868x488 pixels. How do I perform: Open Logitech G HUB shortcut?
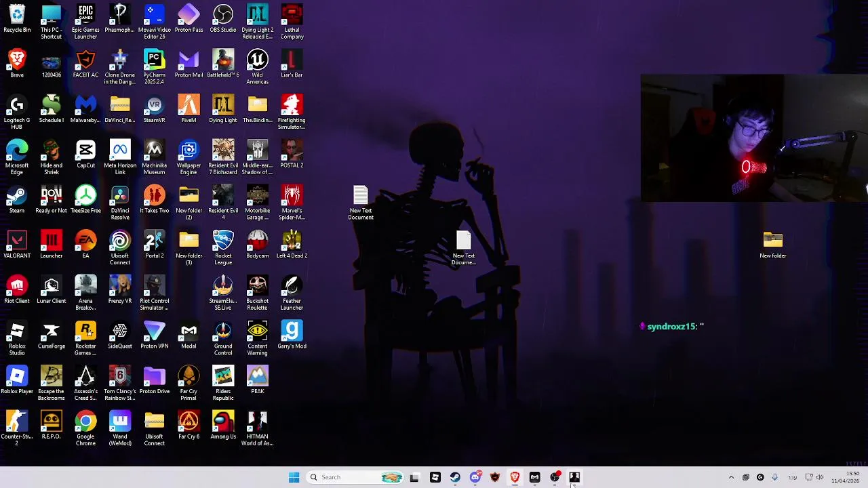point(17,113)
